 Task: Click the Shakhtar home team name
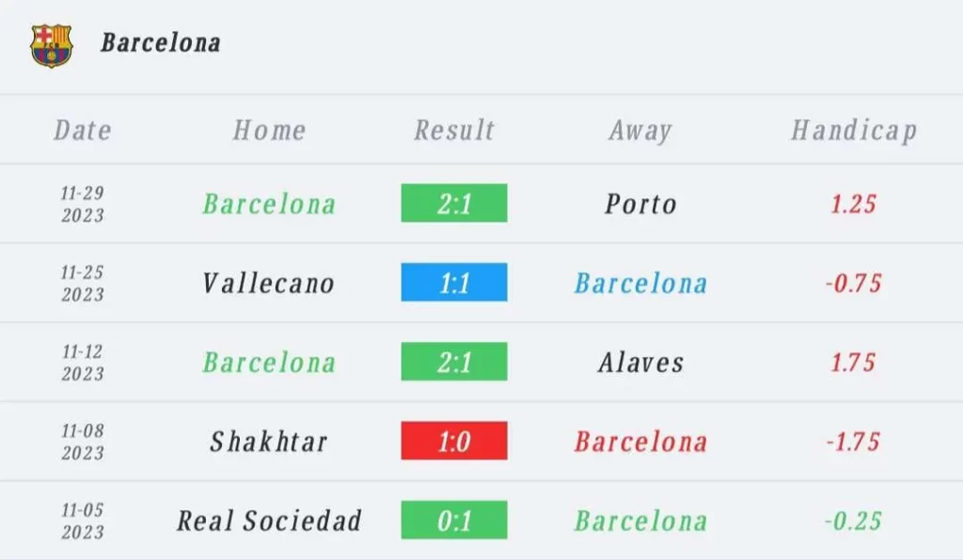[x=269, y=441]
